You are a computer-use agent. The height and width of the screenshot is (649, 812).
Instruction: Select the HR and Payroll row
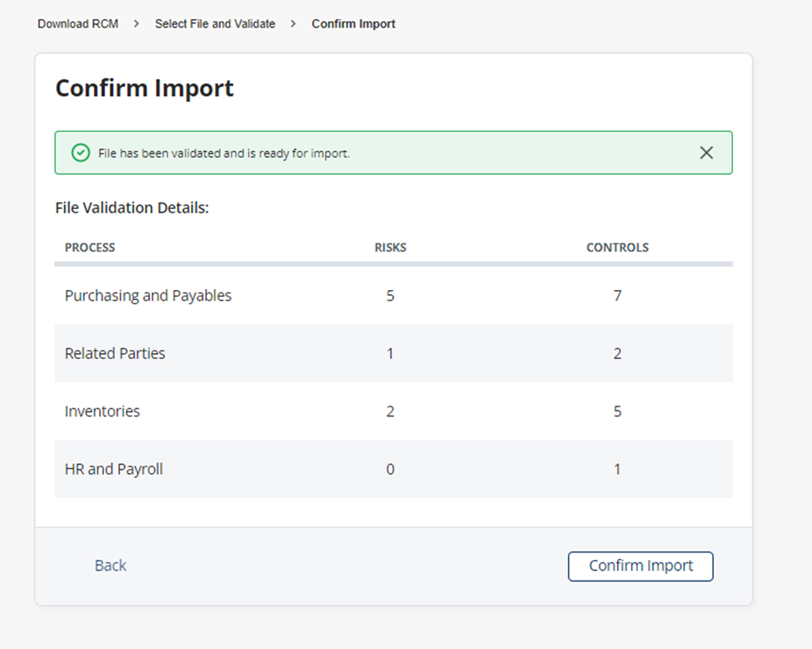tap(394, 469)
